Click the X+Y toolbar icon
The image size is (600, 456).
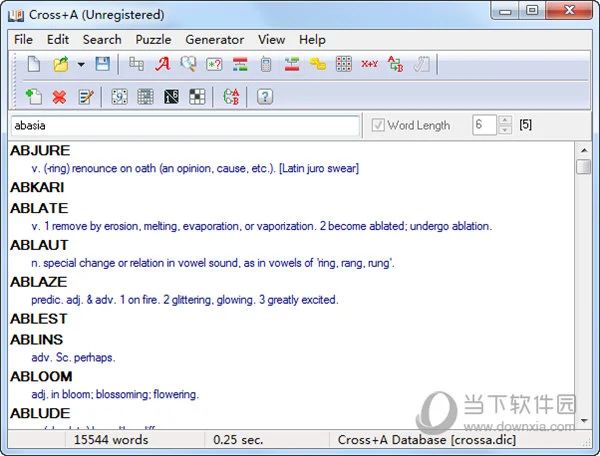pos(369,65)
